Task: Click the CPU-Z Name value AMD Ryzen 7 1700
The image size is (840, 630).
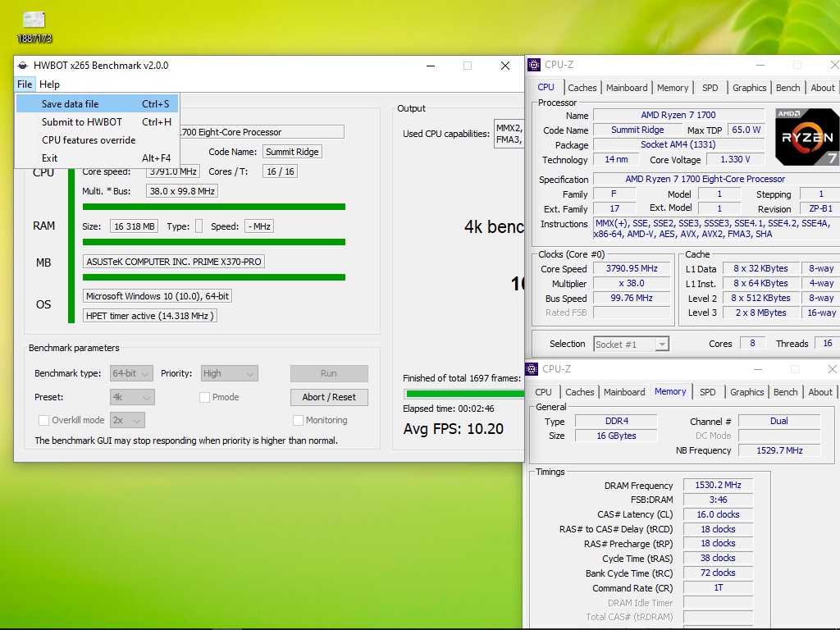Action: pos(678,115)
